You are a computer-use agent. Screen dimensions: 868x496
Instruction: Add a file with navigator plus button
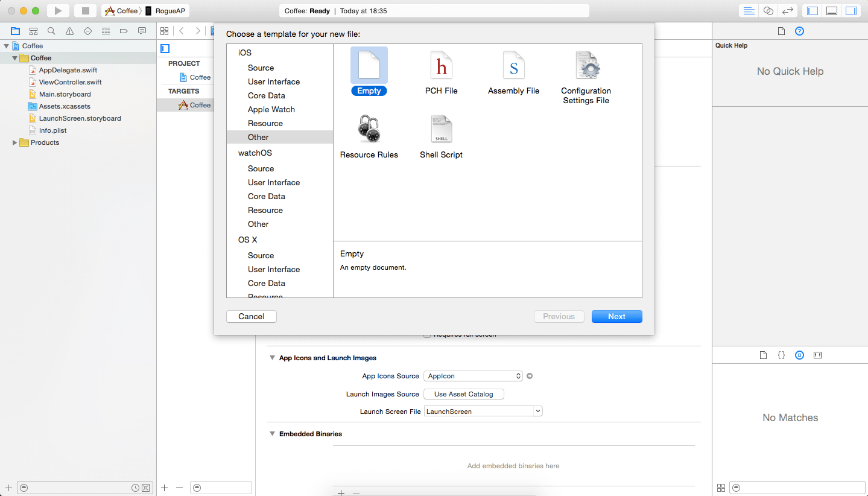(8, 488)
